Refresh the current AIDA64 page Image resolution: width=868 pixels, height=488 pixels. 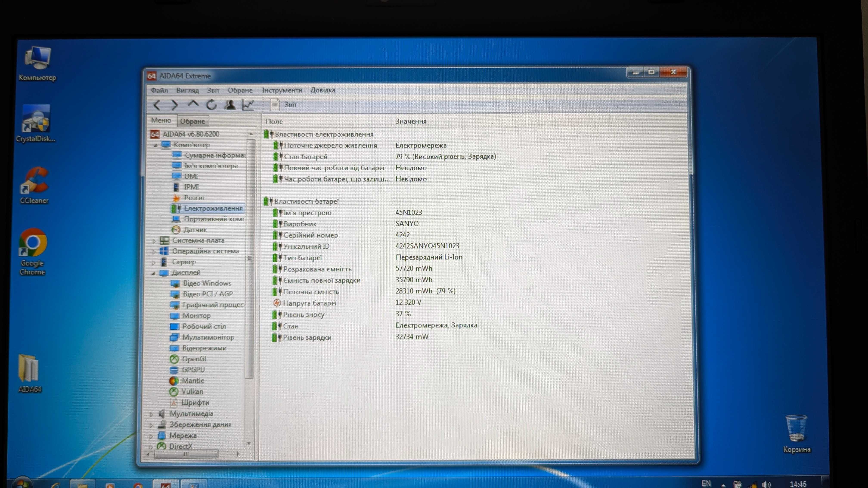(212, 105)
